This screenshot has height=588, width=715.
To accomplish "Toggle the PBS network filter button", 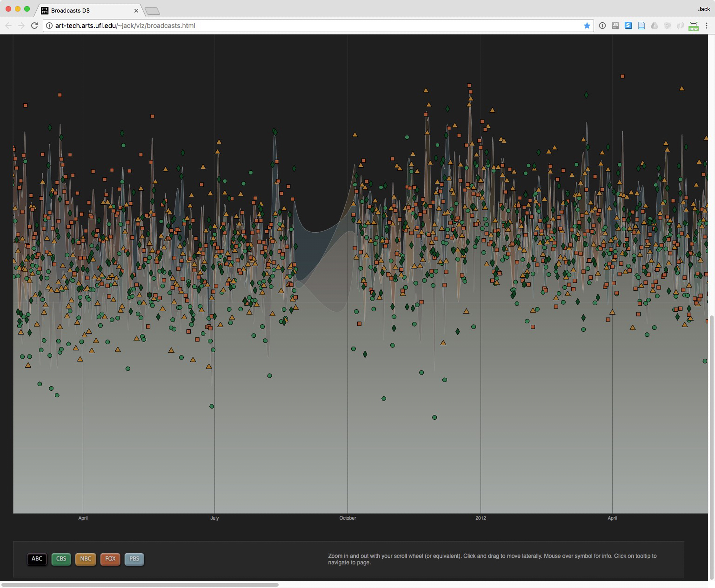I will [134, 559].
